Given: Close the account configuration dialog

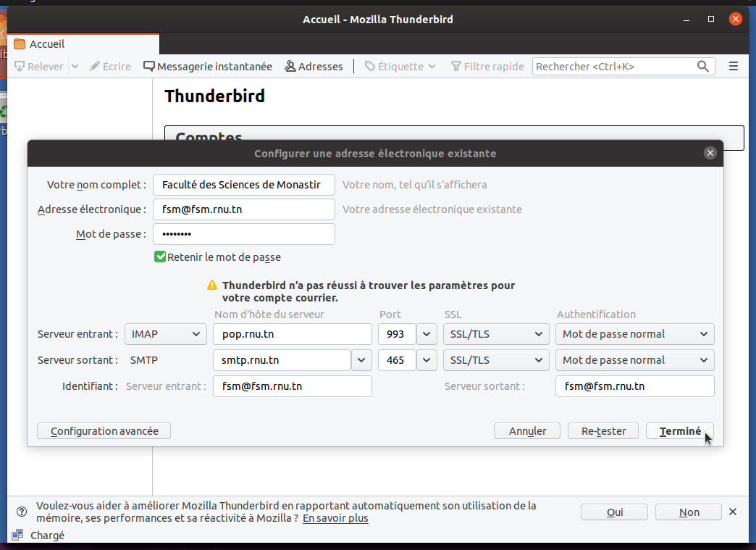Looking at the screenshot, I should (710, 153).
